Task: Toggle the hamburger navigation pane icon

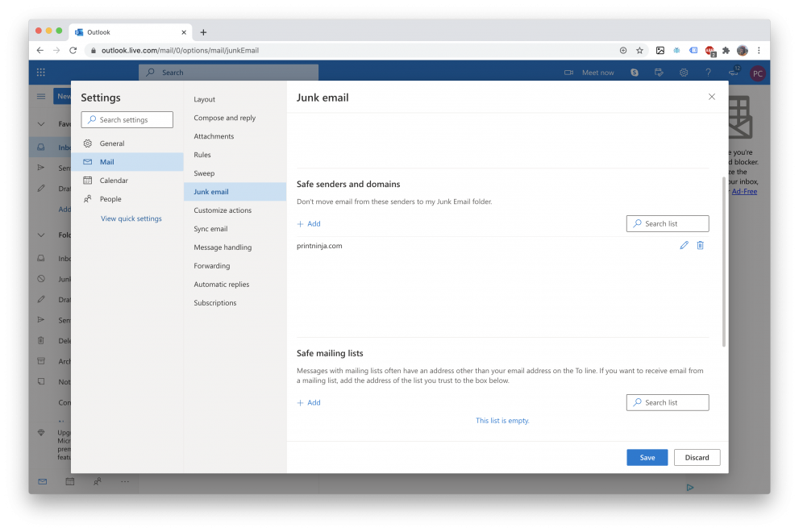Action: 41,96
